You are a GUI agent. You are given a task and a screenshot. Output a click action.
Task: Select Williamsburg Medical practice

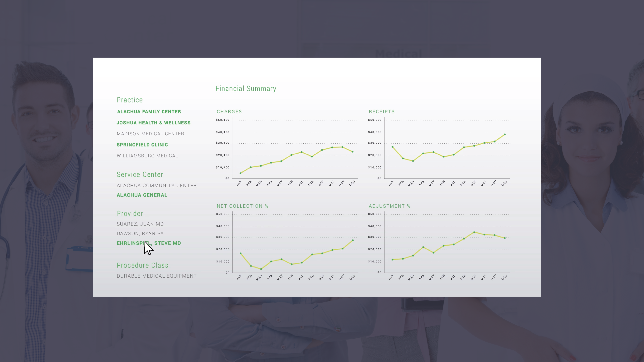(x=147, y=156)
